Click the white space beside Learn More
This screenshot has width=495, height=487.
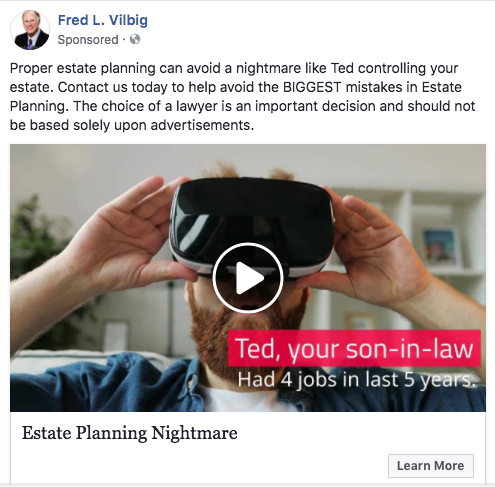tap(200, 466)
